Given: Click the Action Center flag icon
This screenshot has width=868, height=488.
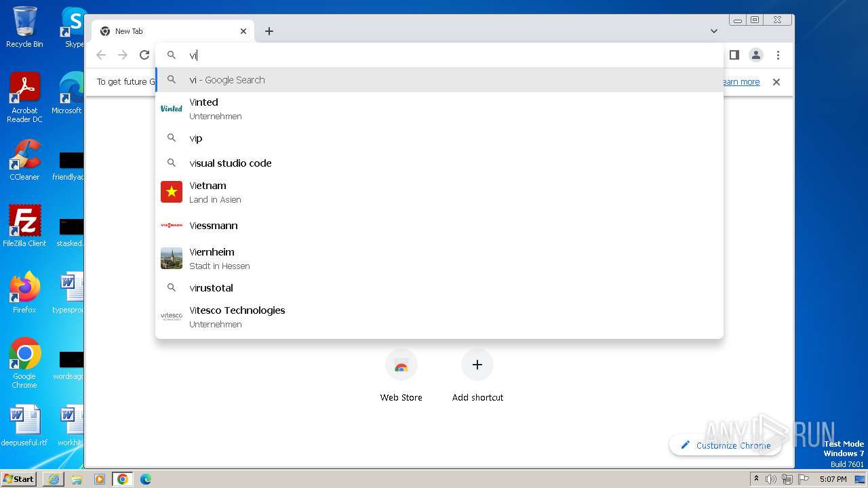Looking at the screenshot, I should click(x=802, y=479).
